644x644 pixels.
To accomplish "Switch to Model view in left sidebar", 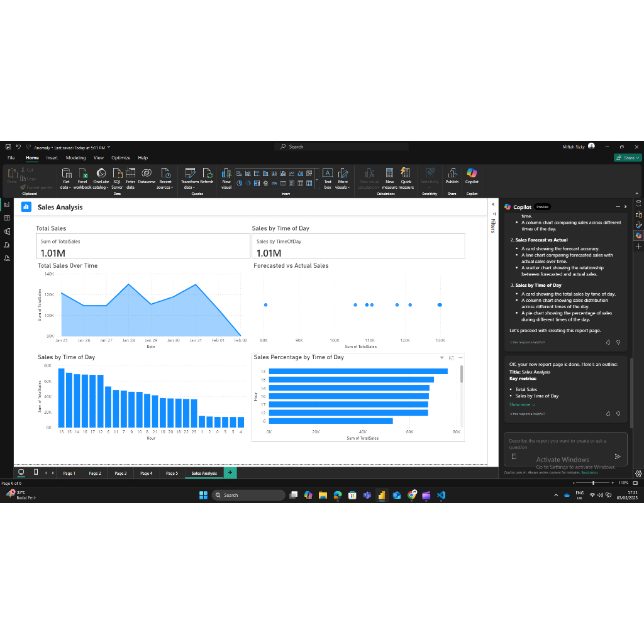I will (7, 231).
